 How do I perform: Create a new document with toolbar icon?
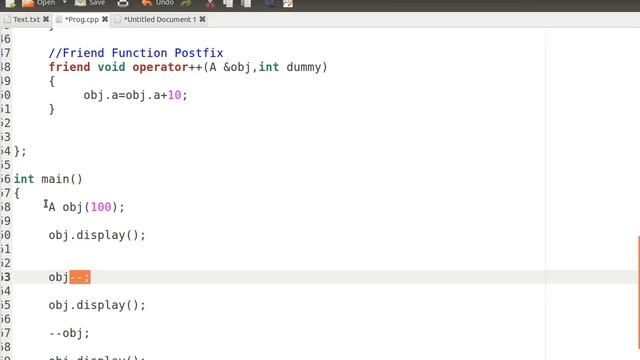click(x=10, y=3)
